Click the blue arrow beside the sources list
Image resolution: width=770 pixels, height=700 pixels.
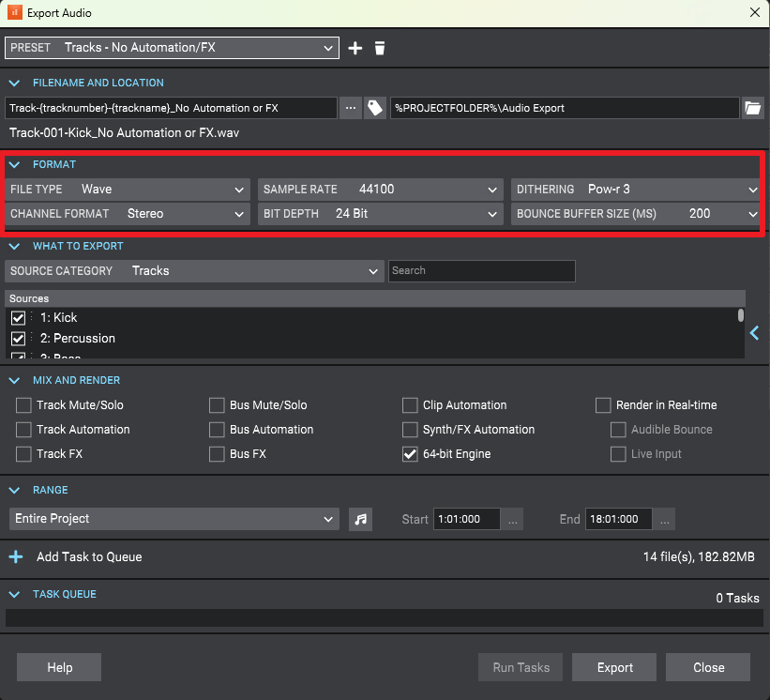point(755,333)
